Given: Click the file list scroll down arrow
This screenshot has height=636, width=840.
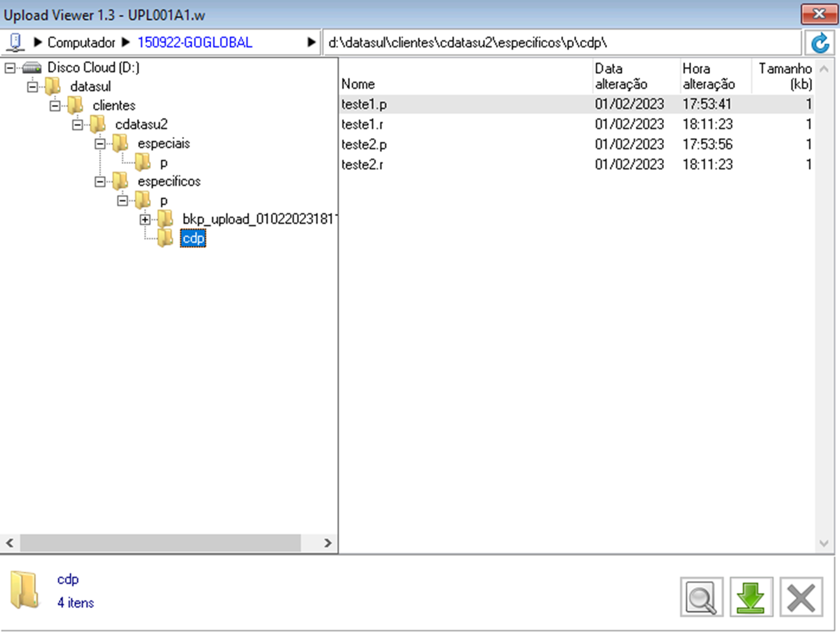Looking at the screenshot, I should point(824,543).
